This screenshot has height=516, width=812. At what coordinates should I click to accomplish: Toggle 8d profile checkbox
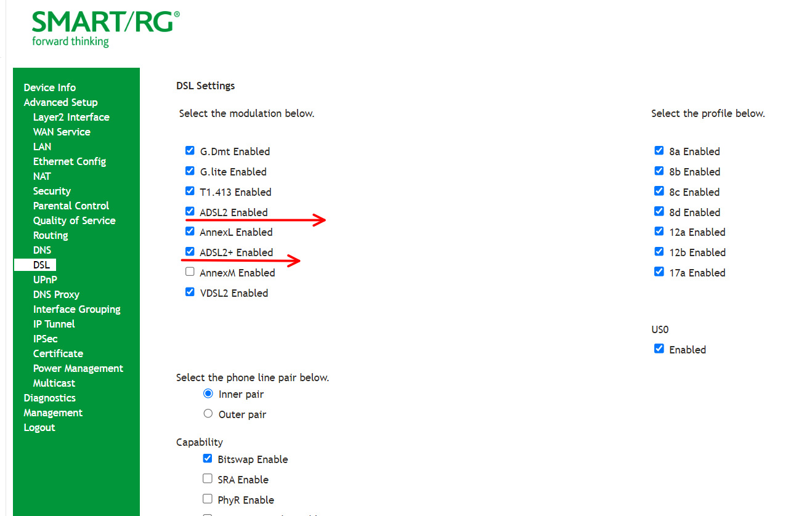tap(659, 211)
